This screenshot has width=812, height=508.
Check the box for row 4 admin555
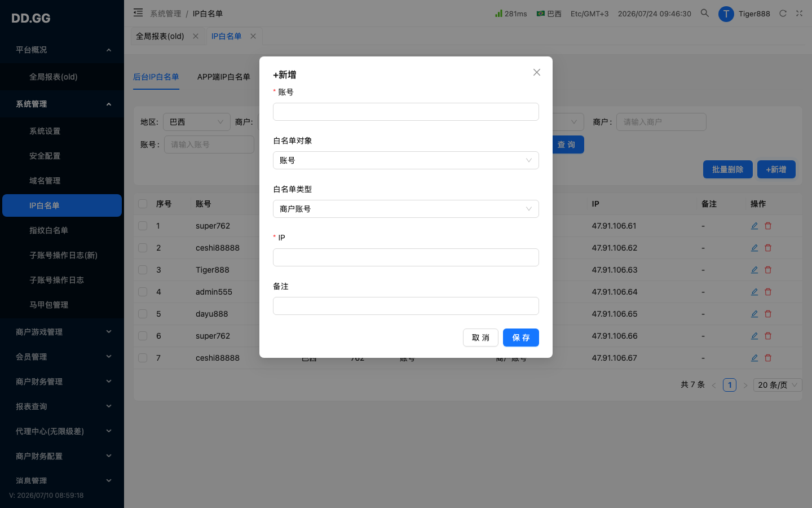(143, 292)
